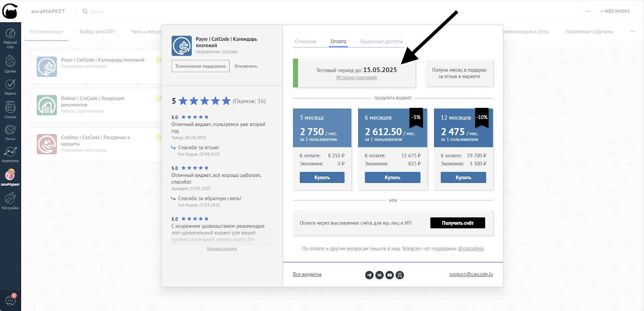Open Payer | CatCode | Календарь платежей list title

[x=103, y=60]
